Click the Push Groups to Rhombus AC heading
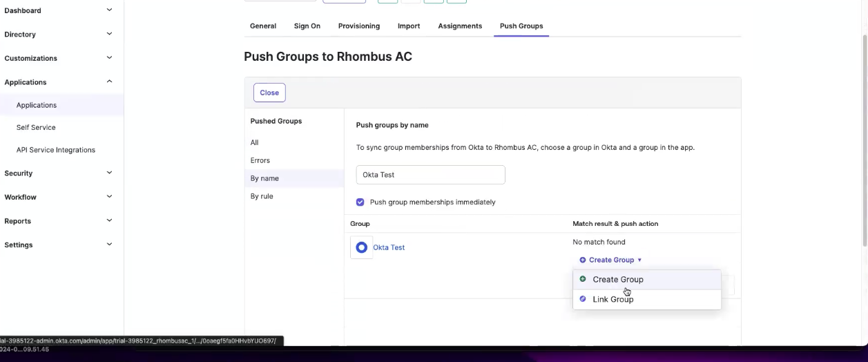868x362 pixels. pyautogui.click(x=328, y=57)
